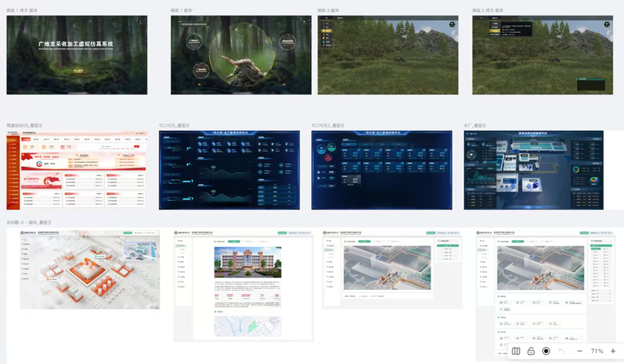Select the forest artboard with circular lens
Viewport: 624px width, 364px height.
coord(232,55)
